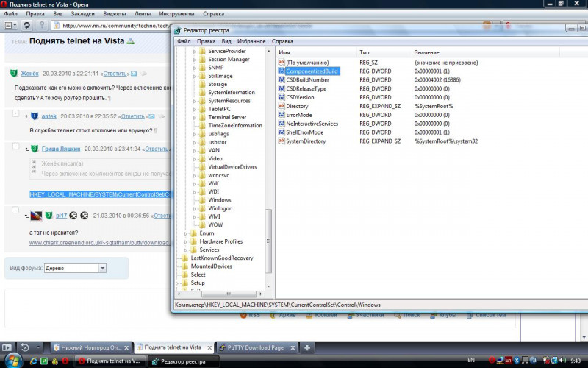Click the Windows folder icon in registry tree
588x368 pixels.
(202, 199)
